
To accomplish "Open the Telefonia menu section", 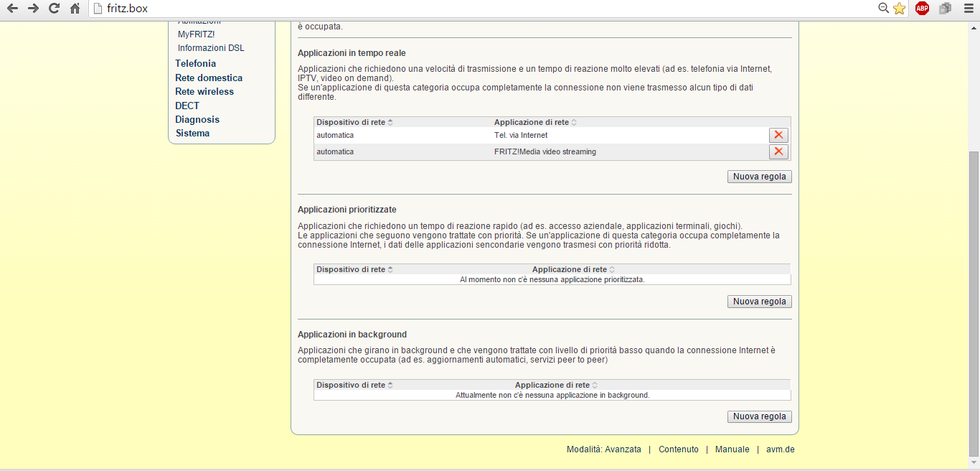I will (195, 63).
